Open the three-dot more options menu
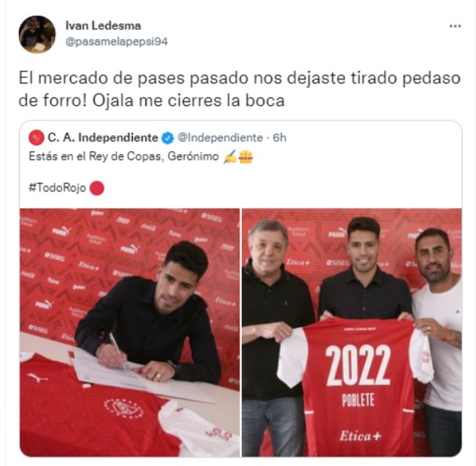This screenshot has height=466, width=476. coord(455,27)
